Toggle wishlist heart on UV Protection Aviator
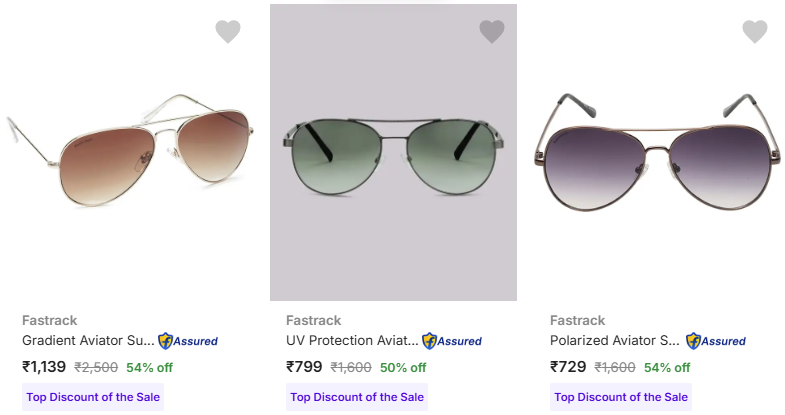Viewport: 785px width, 415px height. pyautogui.click(x=492, y=32)
